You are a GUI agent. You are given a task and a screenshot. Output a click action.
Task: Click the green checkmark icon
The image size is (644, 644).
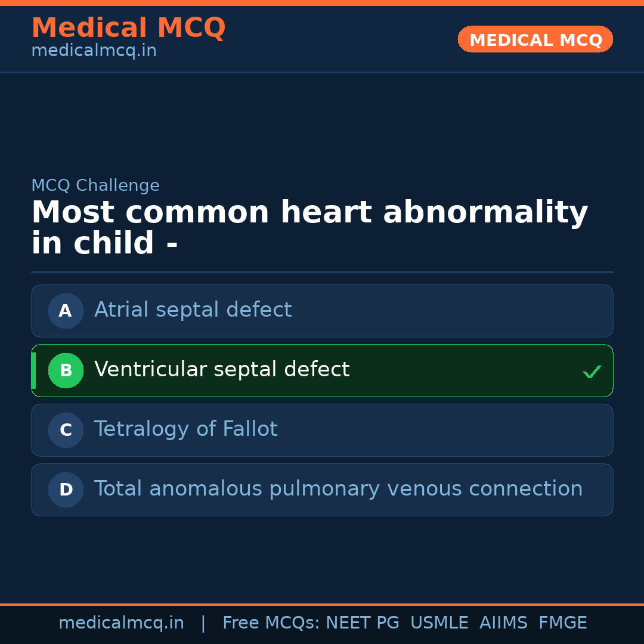tap(592, 372)
